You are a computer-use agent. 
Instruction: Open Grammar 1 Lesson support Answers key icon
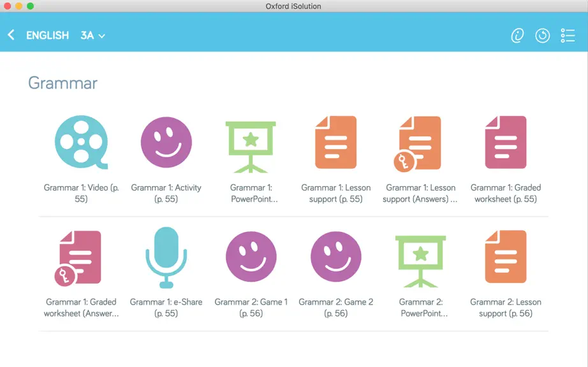[x=417, y=144]
